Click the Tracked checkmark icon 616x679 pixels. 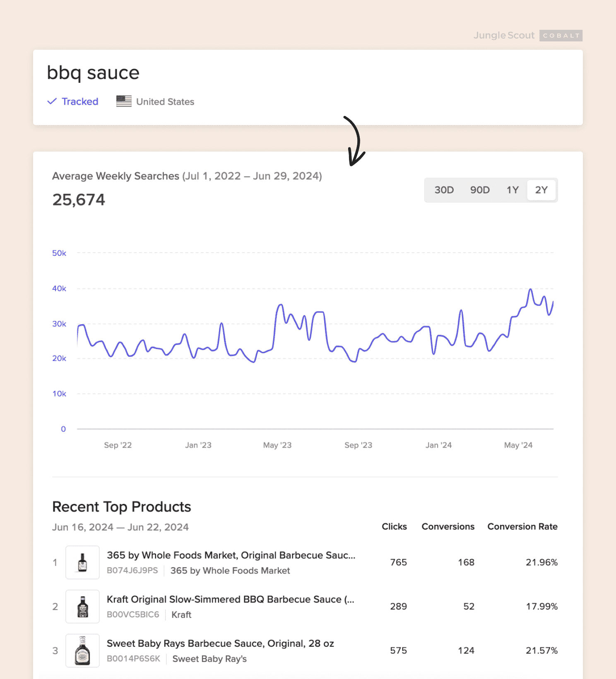(52, 101)
